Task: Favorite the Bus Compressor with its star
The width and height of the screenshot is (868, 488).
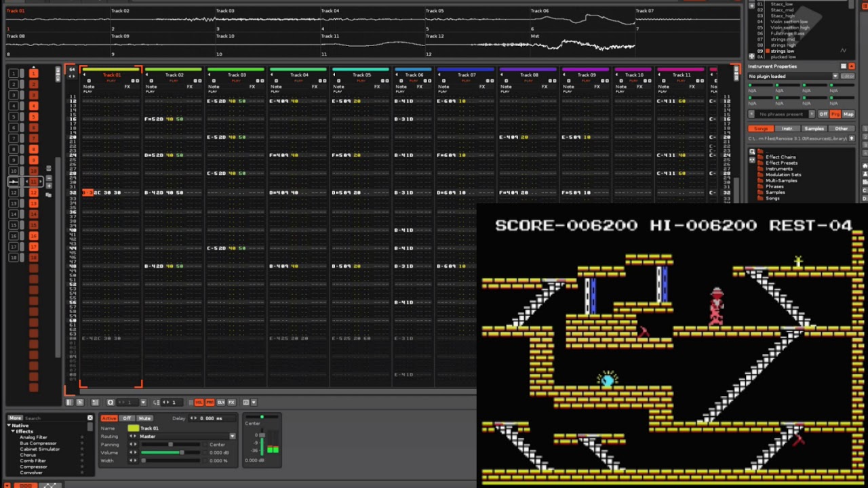Action: [x=82, y=443]
